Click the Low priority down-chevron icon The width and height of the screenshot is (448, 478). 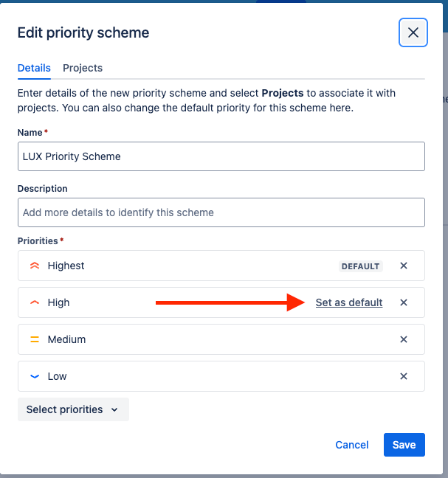35,376
